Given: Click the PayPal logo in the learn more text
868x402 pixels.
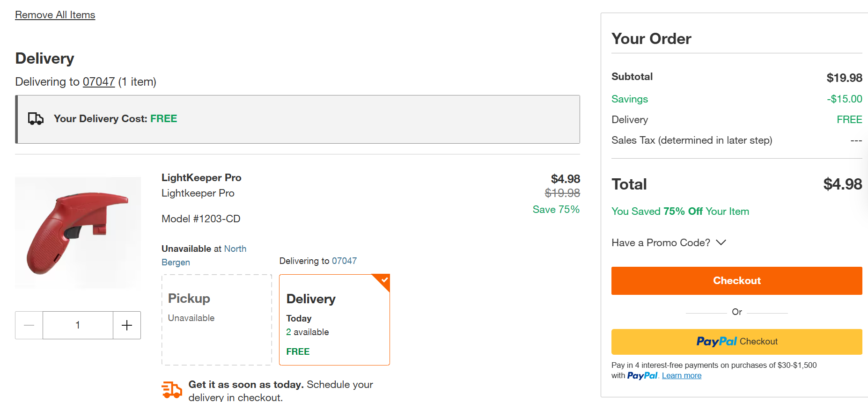Looking at the screenshot, I should click(642, 375).
